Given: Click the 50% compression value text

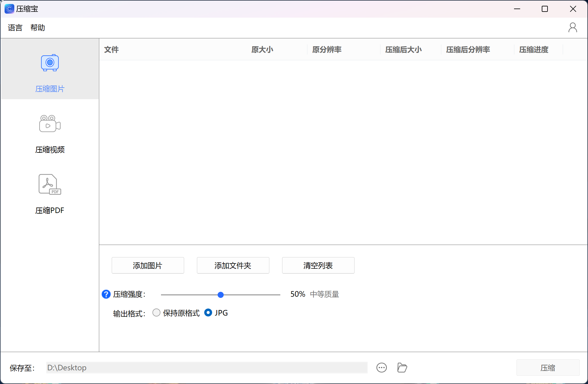Looking at the screenshot, I should (x=298, y=294).
